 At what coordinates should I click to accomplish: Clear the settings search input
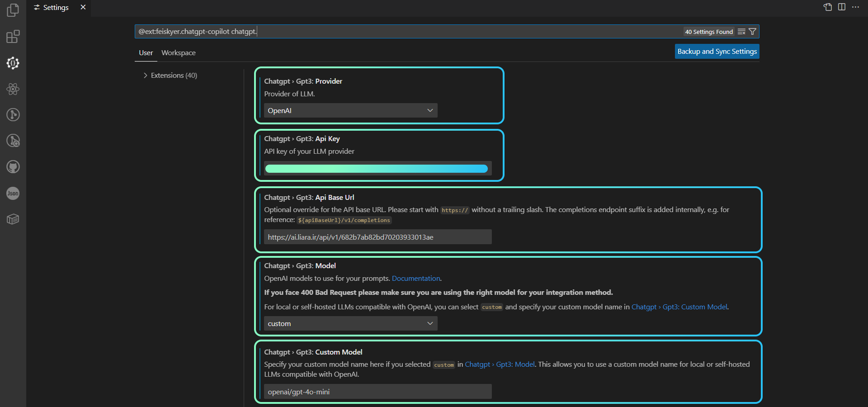[741, 32]
